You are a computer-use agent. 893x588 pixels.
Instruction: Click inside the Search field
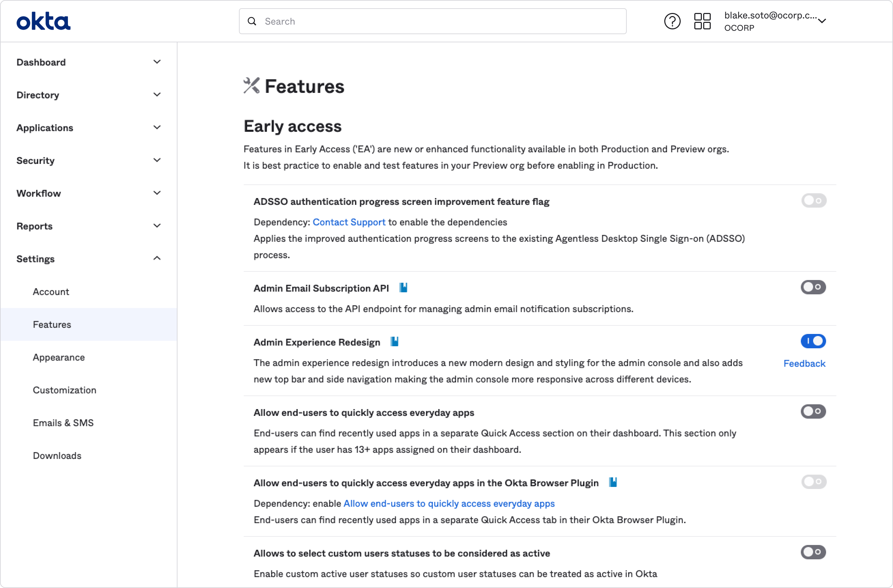pyautogui.click(x=413, y=21)
